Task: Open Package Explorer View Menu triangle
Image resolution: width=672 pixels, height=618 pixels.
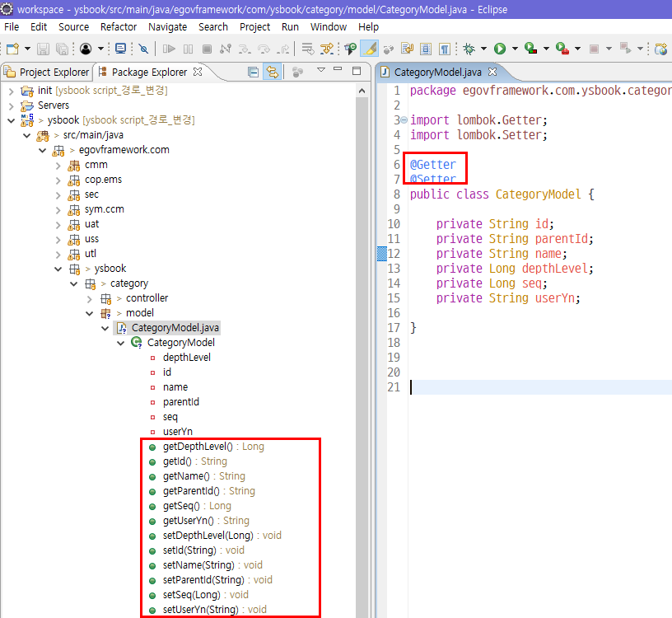Action: [x=321, y=69]
